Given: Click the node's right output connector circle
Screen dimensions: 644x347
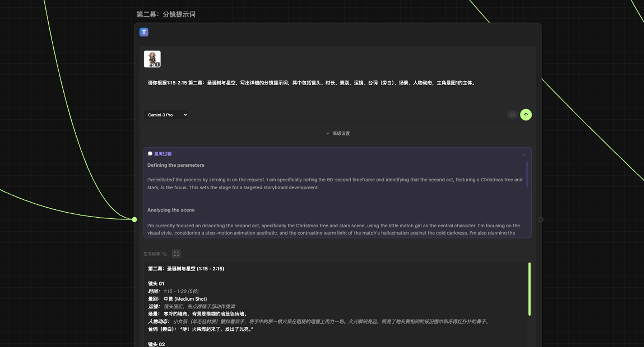Looking at the screenshot, I should (x=541, y=220).
